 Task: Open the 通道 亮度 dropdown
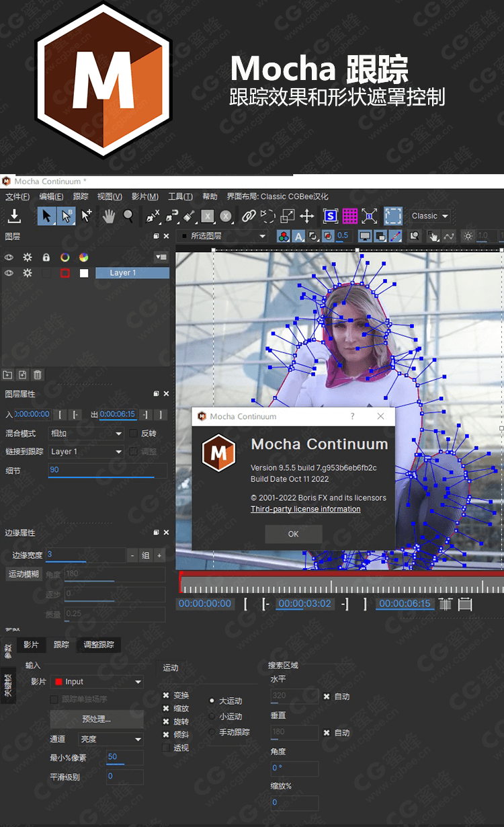pyautogui.click(x=110, y=739)
